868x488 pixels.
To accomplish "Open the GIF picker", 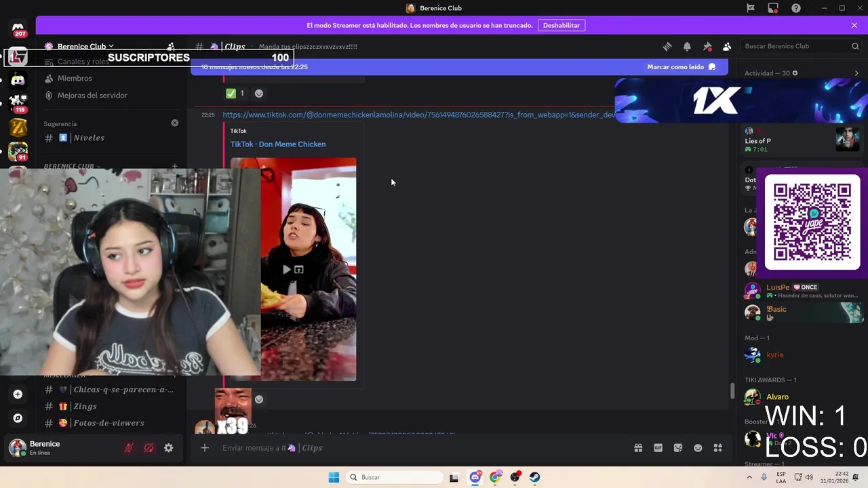I will pos(658,448).
